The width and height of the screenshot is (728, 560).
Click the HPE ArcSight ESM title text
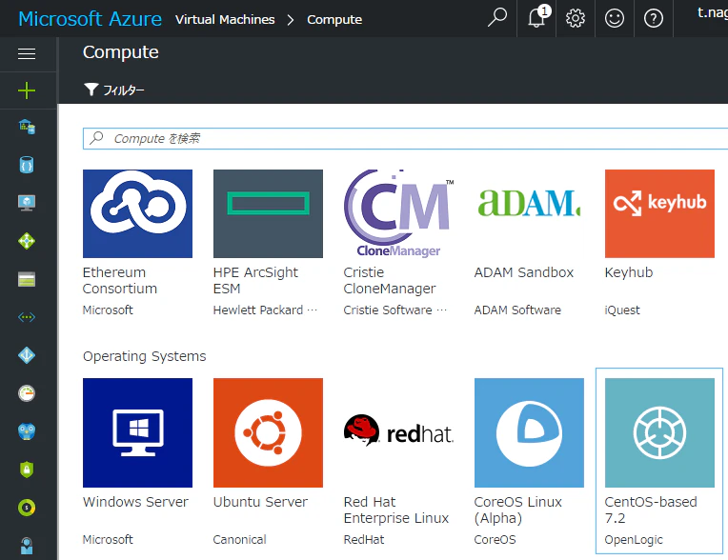(x=255, y=280)
